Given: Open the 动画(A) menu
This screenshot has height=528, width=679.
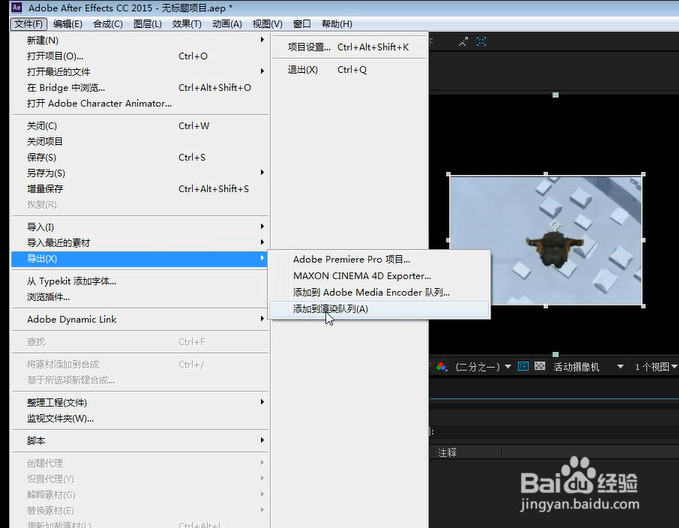Looking at the screenshot, I should 227,24.
